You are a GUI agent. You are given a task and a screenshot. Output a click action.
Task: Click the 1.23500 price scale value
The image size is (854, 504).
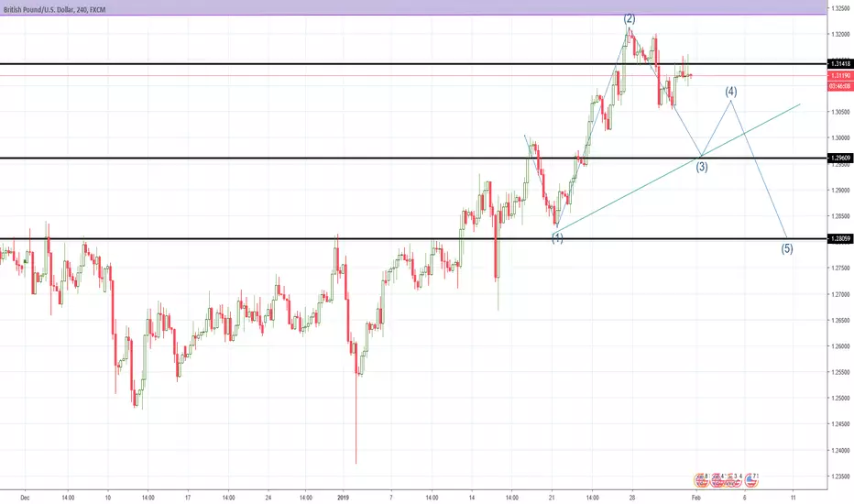[839, 477]
